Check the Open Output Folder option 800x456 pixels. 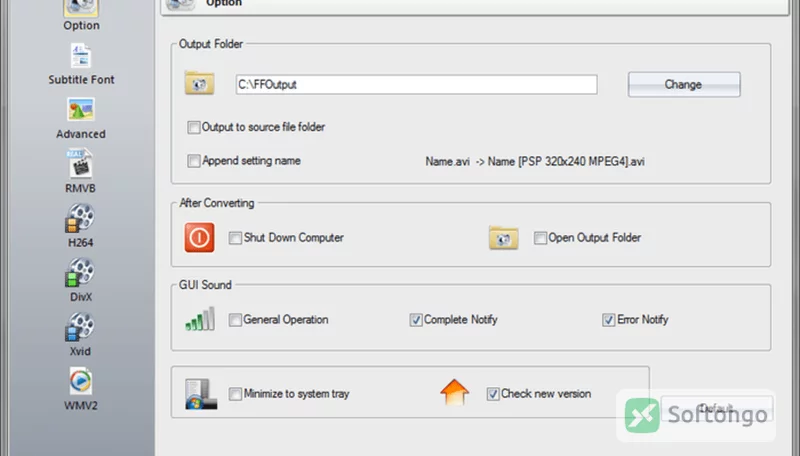tap(540, 238)
